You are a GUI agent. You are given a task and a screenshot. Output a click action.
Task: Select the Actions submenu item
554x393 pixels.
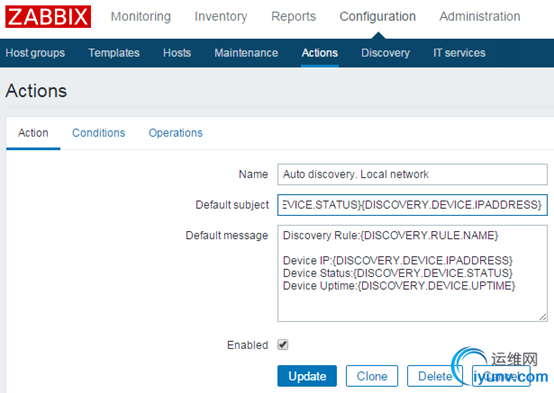(320, 53)
